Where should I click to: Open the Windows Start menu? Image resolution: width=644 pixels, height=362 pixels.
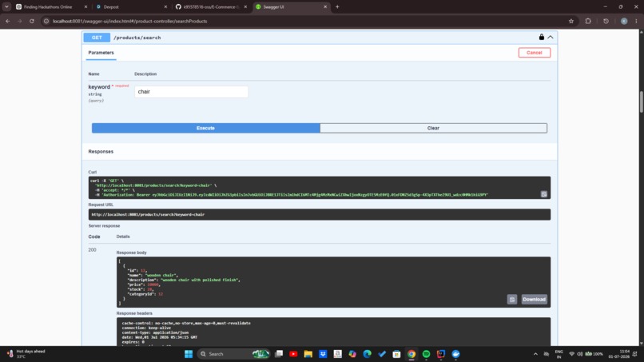pos(189,354)
